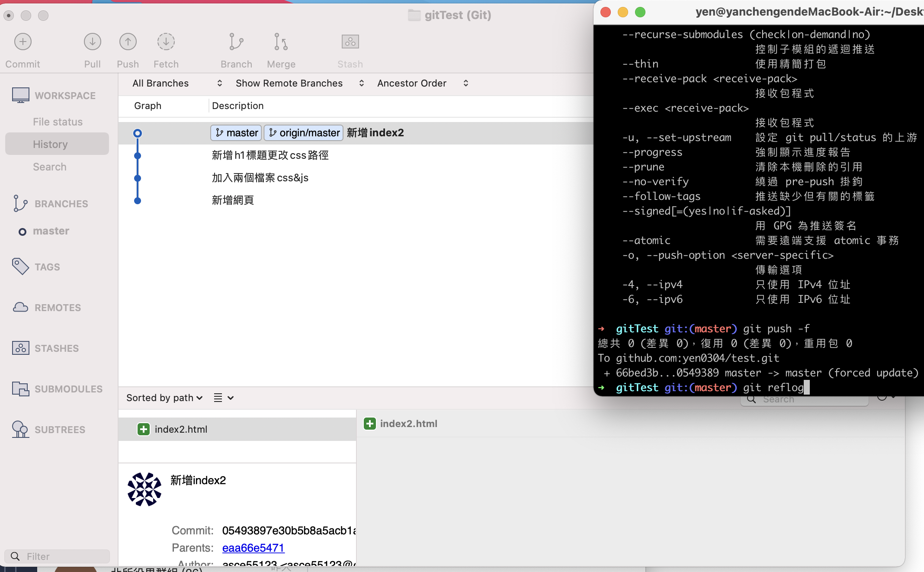Click the Merge toolbar icon
This screenshot has width=924, height=572.
(x=281, y=42)
